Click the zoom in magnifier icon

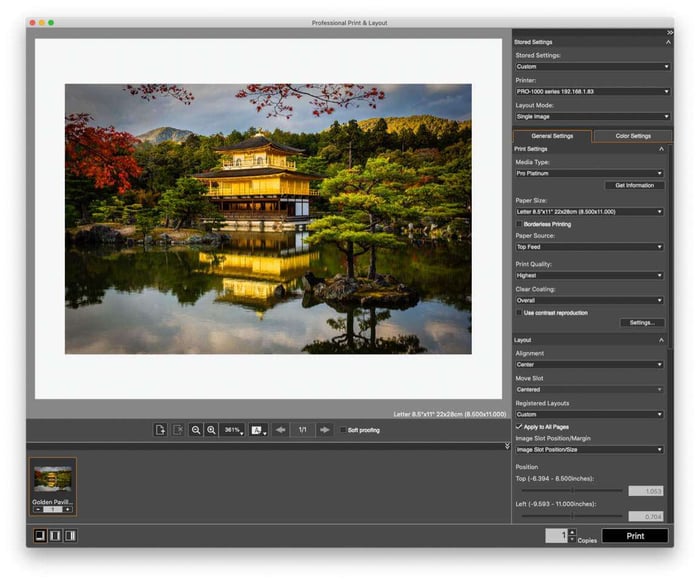[211, 430]
